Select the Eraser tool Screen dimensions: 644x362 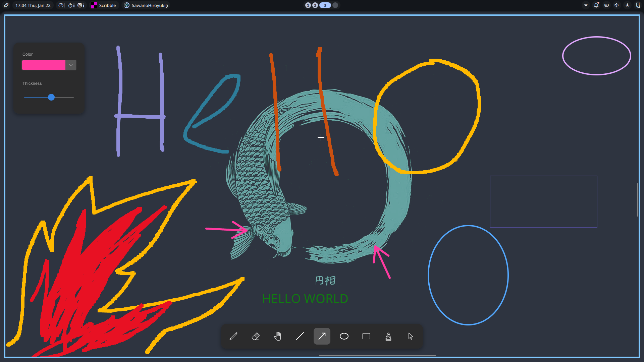pyautogui.click(x=256, y=336)
